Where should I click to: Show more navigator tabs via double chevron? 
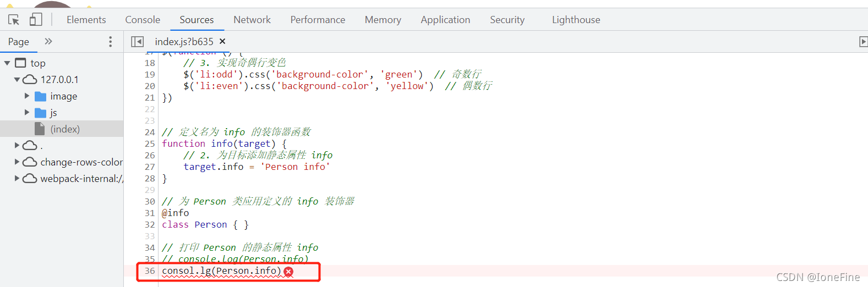pos(48,41)
